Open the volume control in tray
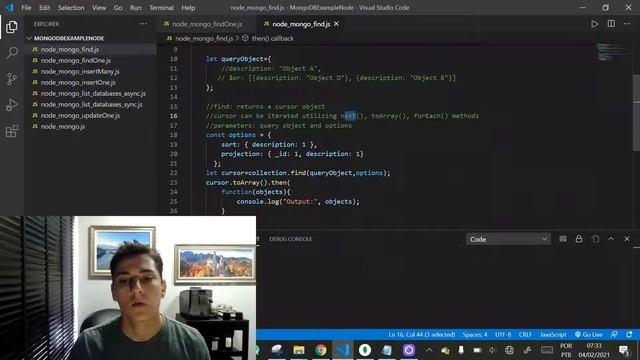 click(x=493, y=350)
